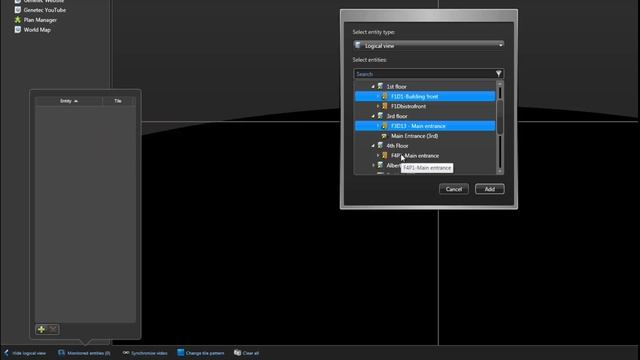This screenshot has height=360, width=640.
Task: Open the entity type dropdown showing Logical view
Action: click(x=429, y=45)
